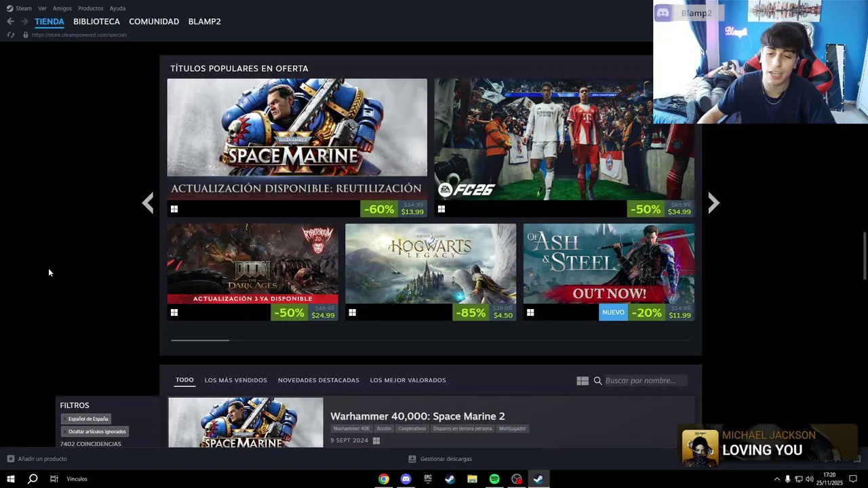Open Epic Games launcher from taskbar
The height and width of the screenshot is (488, 868).
coord(428,479)
